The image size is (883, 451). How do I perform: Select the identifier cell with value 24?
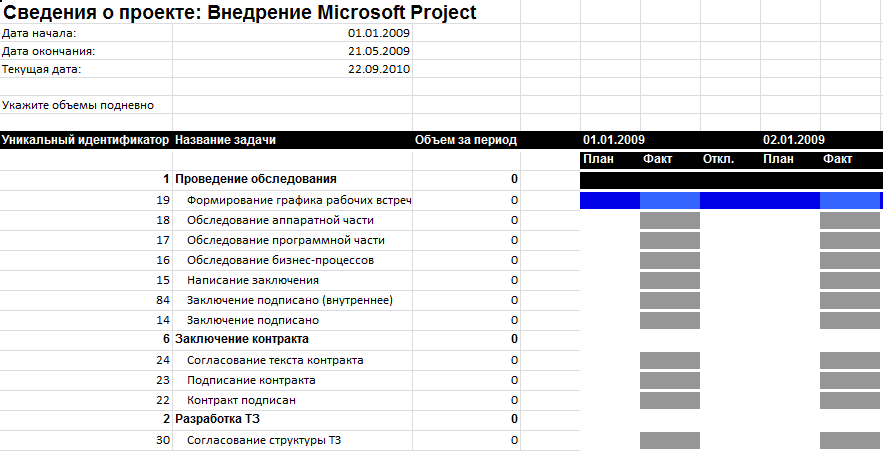[x=86, y=360]
